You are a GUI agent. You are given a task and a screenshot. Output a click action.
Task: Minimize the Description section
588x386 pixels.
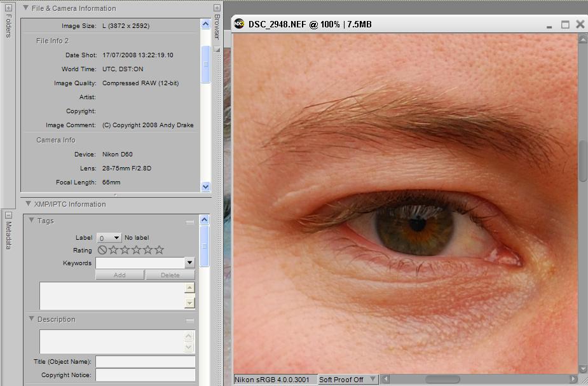point(189,321)
